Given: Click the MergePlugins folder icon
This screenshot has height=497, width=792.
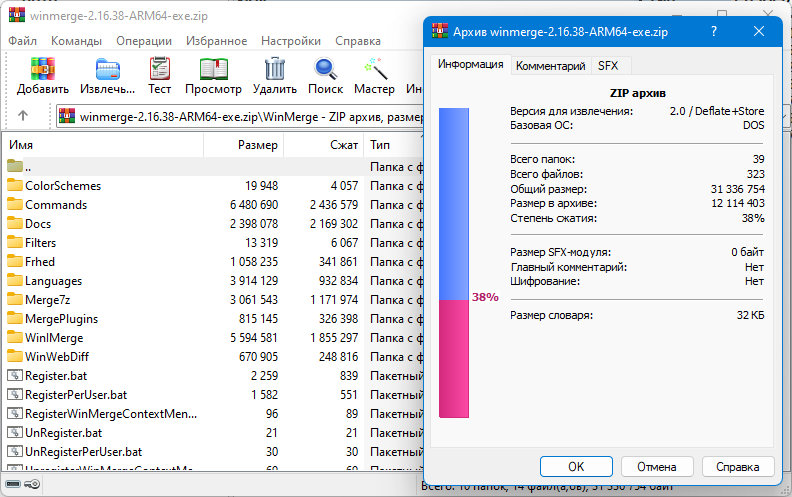Looking at the screenshot, I should tap(15, 319).
